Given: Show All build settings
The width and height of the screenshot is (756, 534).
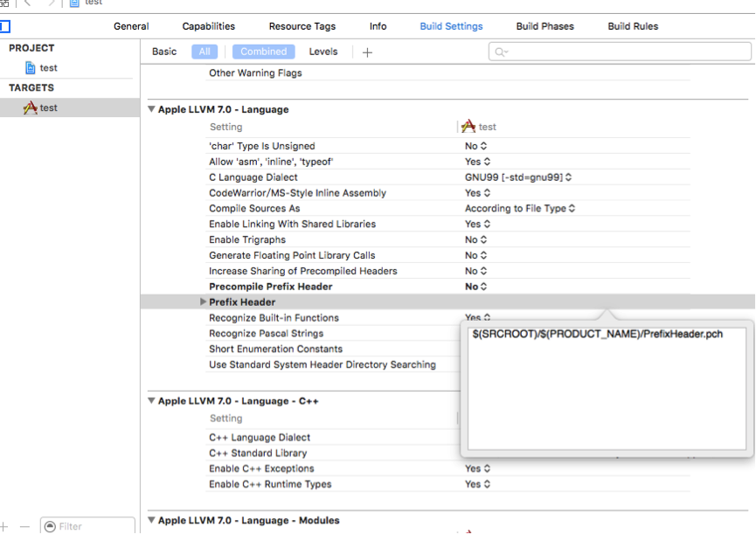Looking at the screenshot, I should pos(205,52).
